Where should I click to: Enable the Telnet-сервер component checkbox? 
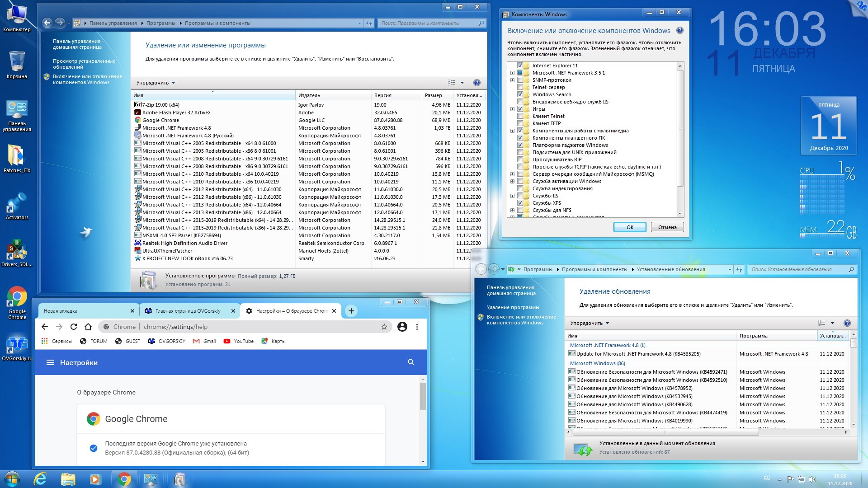(520, 87)
